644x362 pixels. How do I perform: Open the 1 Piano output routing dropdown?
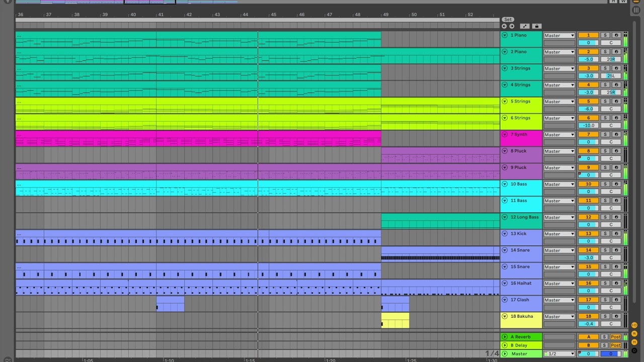[x=559, y=36]
